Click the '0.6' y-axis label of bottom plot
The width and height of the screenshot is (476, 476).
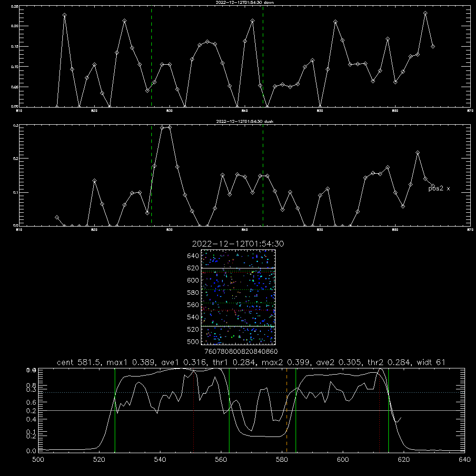point(31,402)
